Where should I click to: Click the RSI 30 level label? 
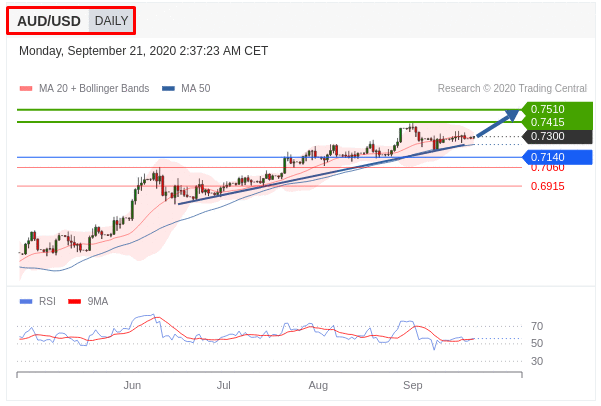coord(537,361)
